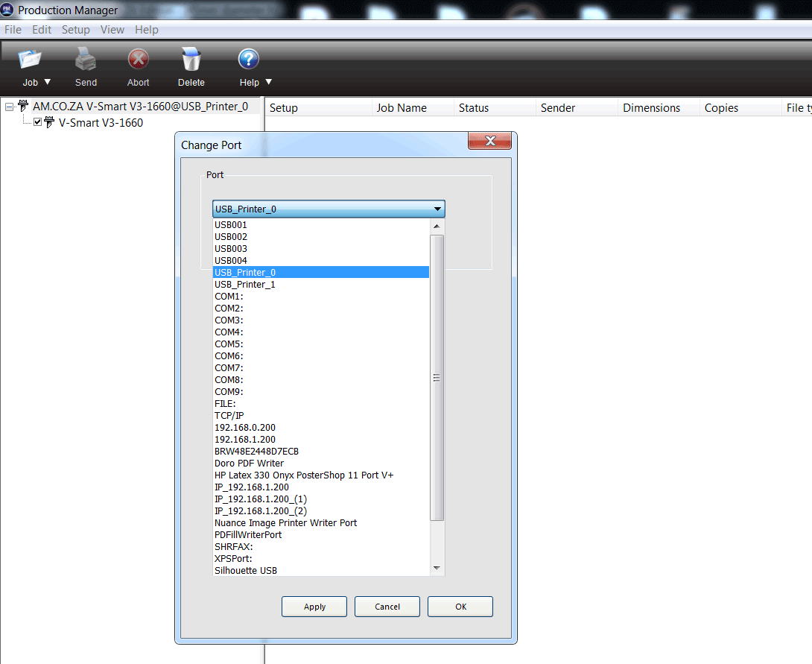Image resolution: width=812 pixels, height=664 pixels.
Task: Collapse the AM.CO.ZA printer tree node
Action: [x=9, y=107]
